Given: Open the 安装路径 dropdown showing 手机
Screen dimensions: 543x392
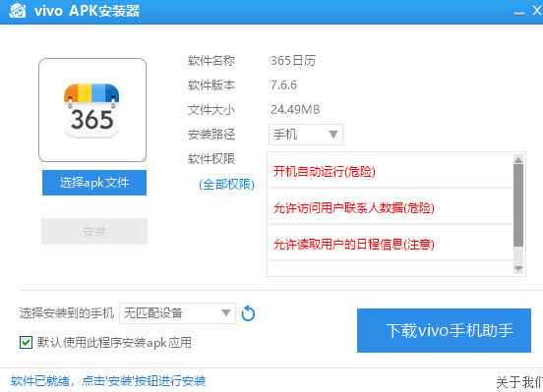Looking at the screenshot, I should (306, 135).
